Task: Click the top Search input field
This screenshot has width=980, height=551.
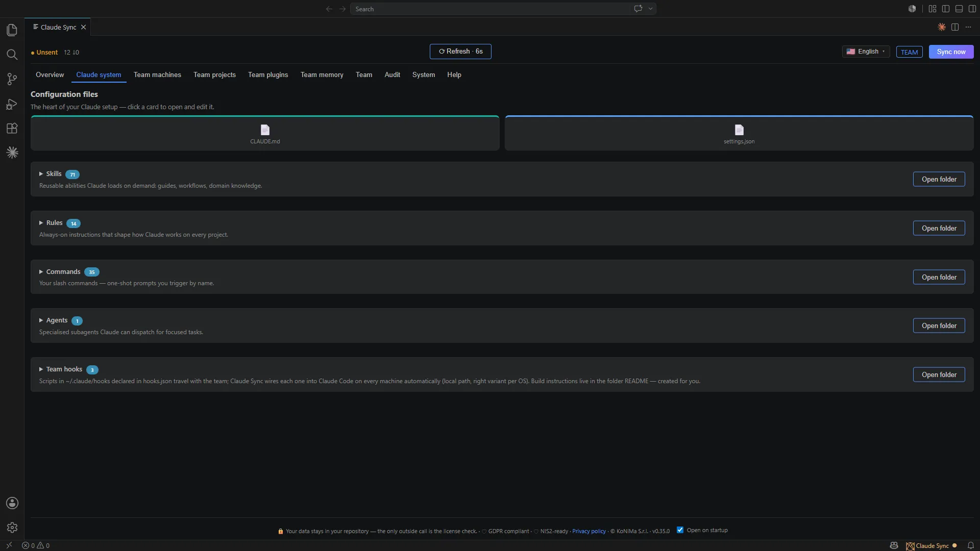Action: (490, 9)
